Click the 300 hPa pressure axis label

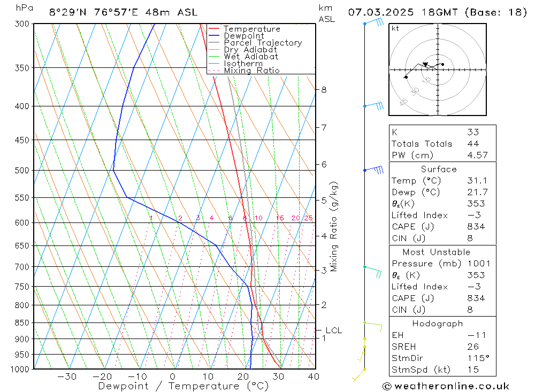click(x=22, y=24)
